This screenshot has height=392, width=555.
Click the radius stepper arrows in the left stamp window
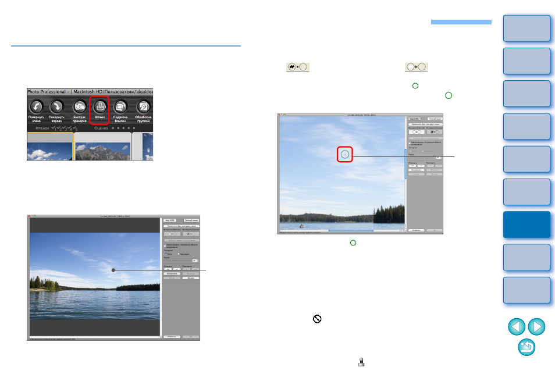point(197,261)
